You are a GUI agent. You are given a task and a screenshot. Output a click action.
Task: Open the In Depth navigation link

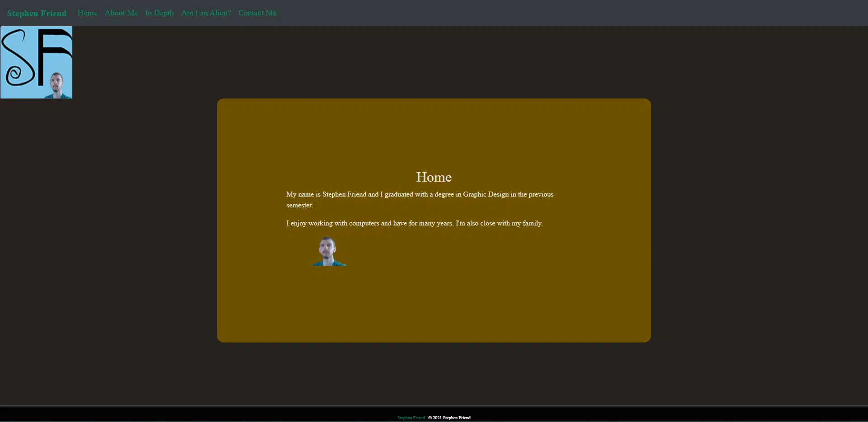[159, 13]
